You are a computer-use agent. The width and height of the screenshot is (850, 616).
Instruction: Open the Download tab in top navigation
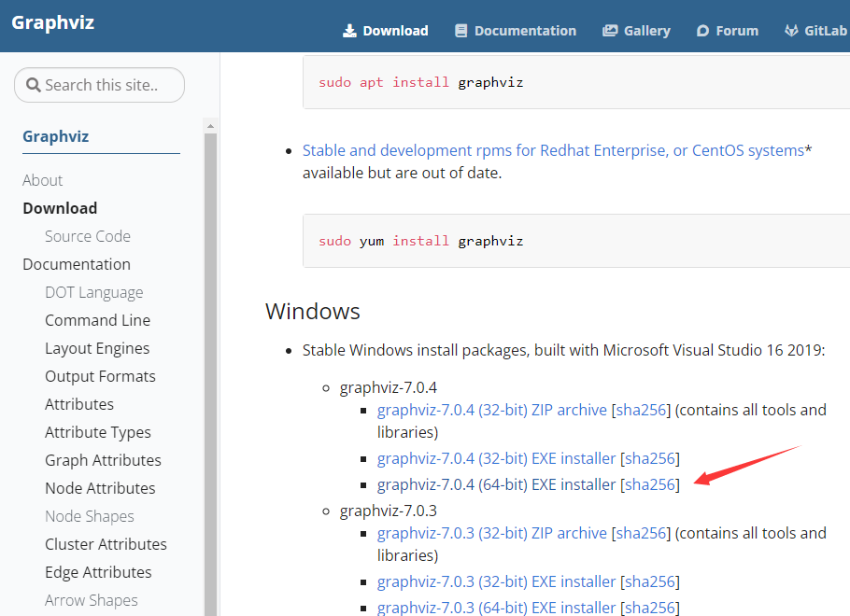tap(386, 31)
